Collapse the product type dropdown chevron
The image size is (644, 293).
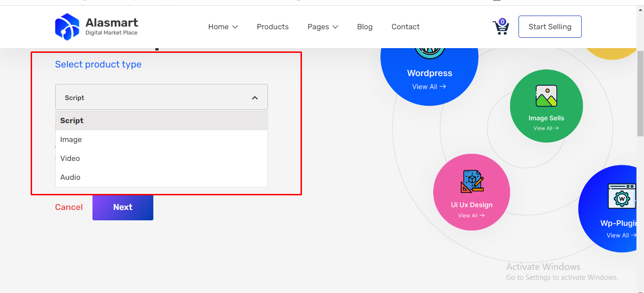point(255,98)
